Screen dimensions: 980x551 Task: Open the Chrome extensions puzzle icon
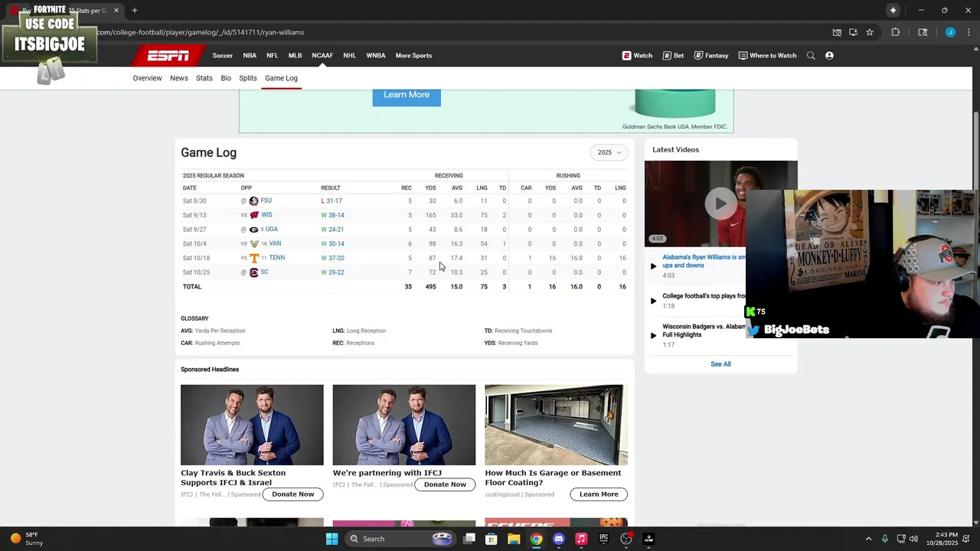895,32
